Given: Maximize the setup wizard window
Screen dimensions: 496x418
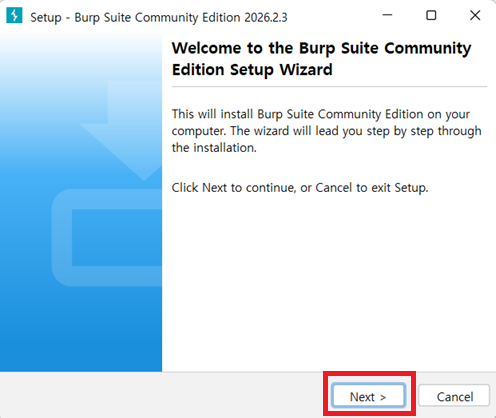Looking at the screenshot, I should 431,15.
